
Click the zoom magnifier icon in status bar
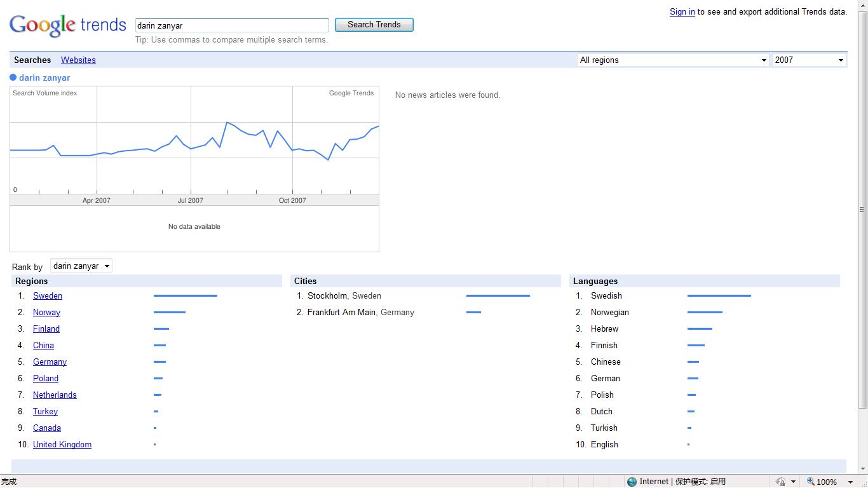coord(810,482)
